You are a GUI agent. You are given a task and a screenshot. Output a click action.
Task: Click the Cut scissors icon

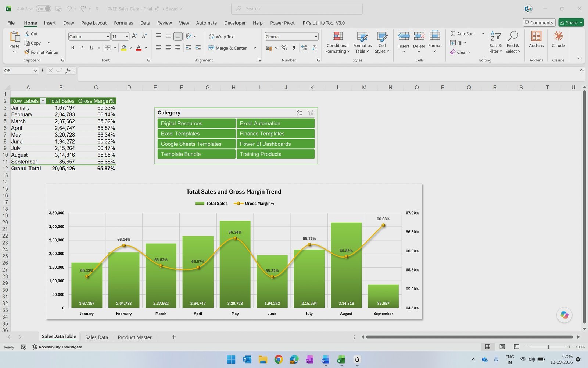pos(27,33)
